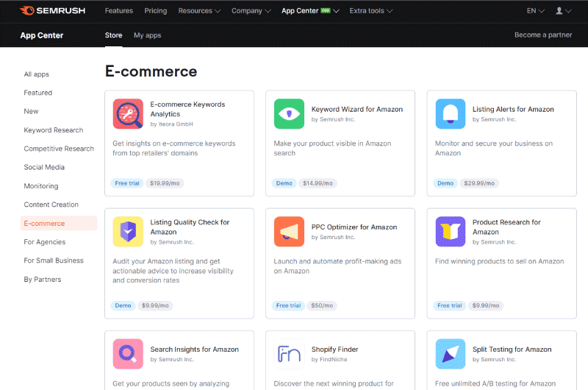This screenshot has width=588, height=390.
Task: Switch to the Store tab
Action: coord(114,35)
